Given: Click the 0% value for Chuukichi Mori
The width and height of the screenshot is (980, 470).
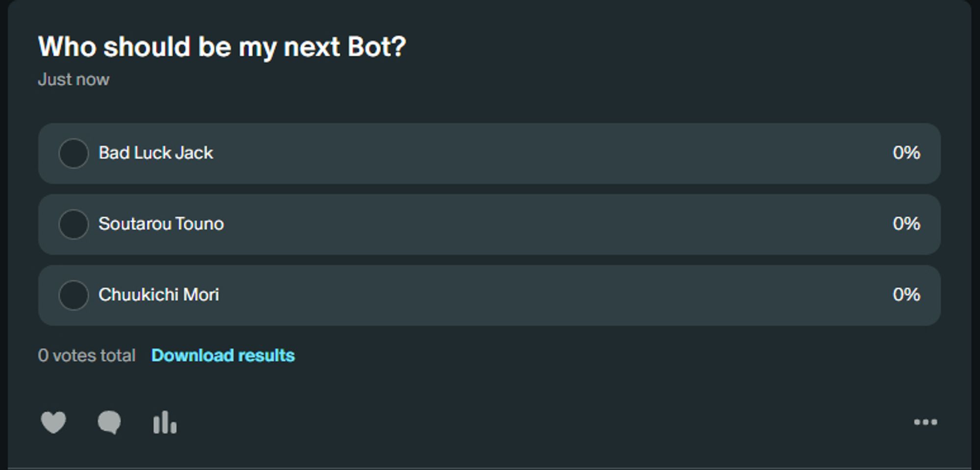Looking at the screenshot, I should point(906,295).
